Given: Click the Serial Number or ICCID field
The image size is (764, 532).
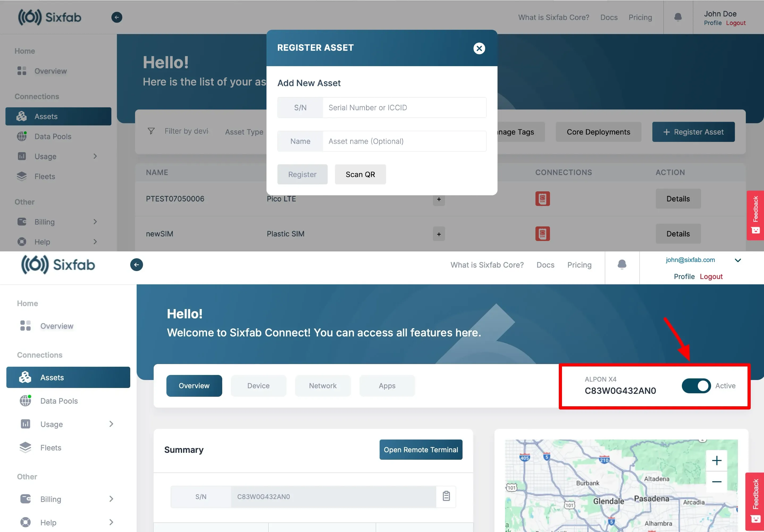Looking at the screenshot, I should (x=404, y=107).
